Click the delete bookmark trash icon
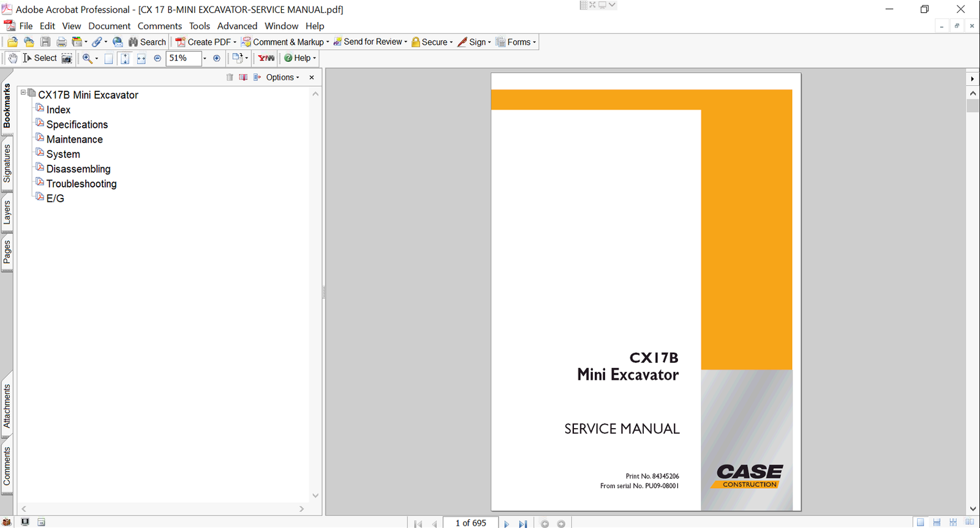Screen dimensions: 980x528 tap(230, 77)
